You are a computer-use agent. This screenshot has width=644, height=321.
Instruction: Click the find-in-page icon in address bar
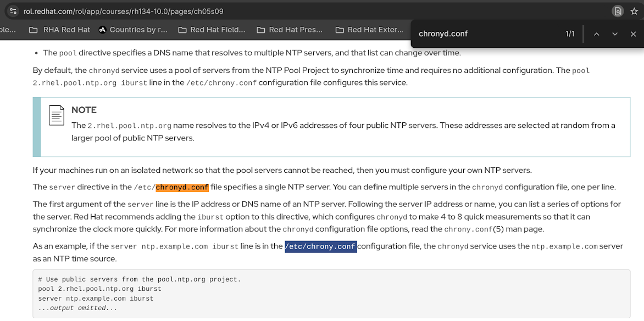click(x=618, y=11)
